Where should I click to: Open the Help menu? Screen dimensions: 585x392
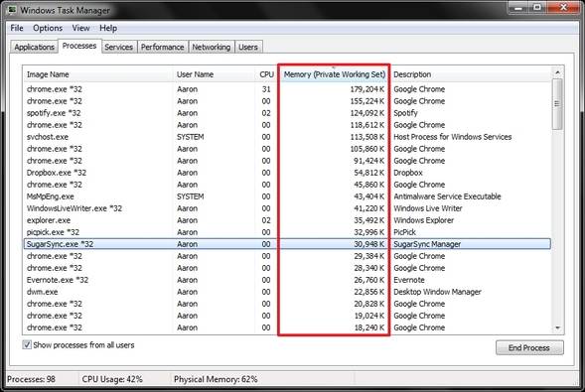pyautogui.click(x=108, y=28)
